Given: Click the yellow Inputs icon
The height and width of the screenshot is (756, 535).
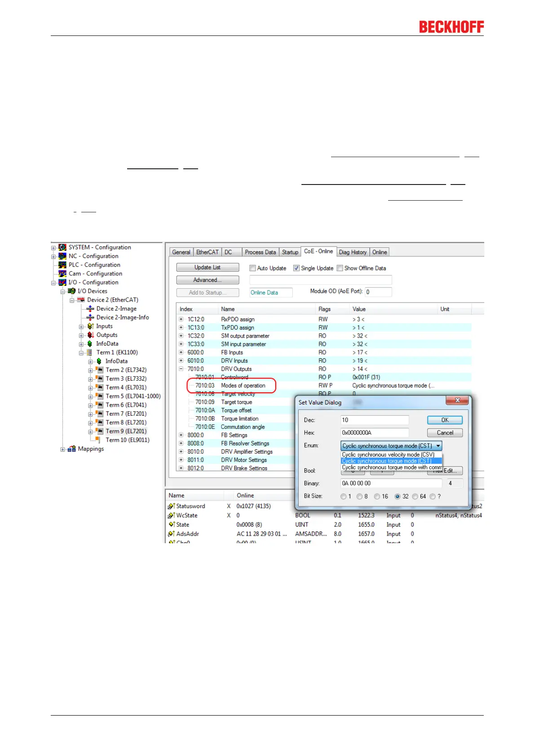Looking at the screenshot, I should click(90, 326).
